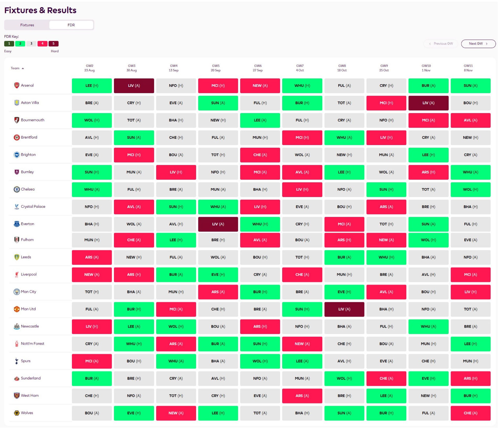Viewport: 504px width, 432px height.
Task: Click Arsenal's GW2 LEE (H) fixture cell
Action: point(92,86)
